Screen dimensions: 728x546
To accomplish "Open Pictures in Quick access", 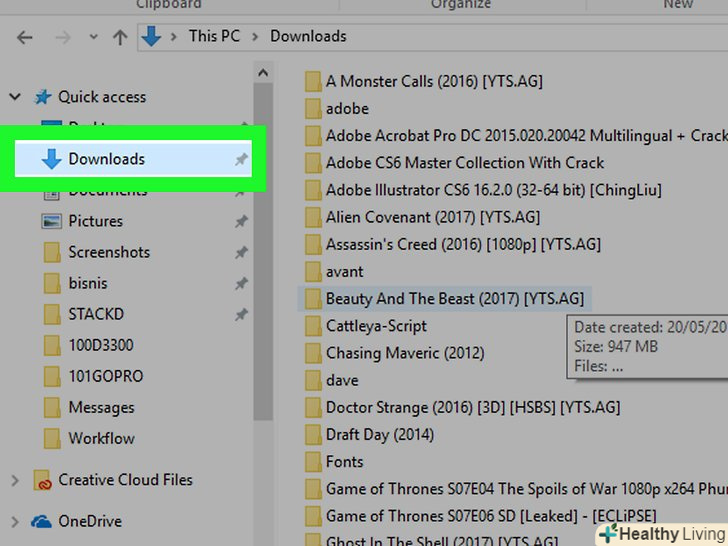I will tap(96, 221).
